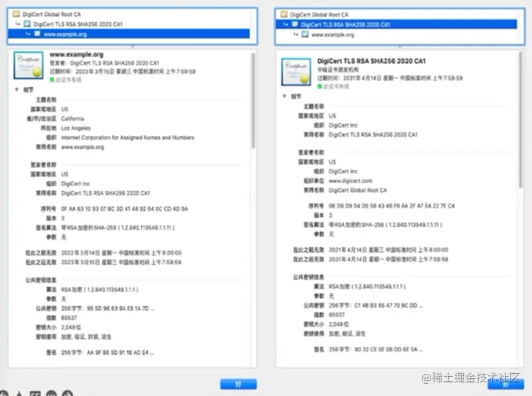Click the Los Angeles value in left window
The image size is (532, 396).
76,128
